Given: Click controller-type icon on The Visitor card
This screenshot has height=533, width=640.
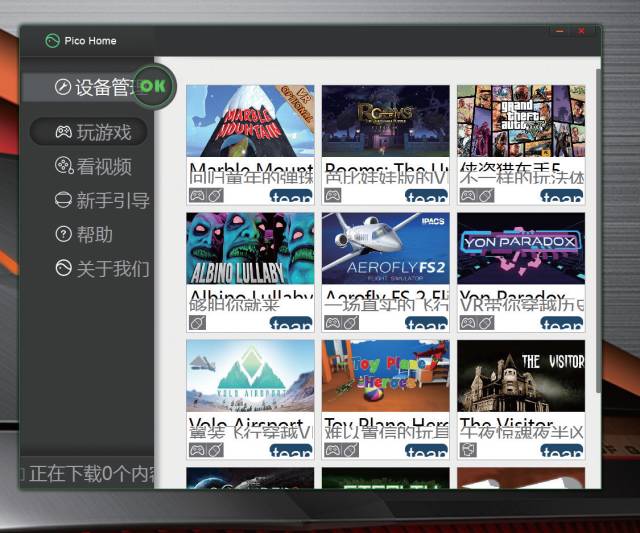Looking at the screenshot, I should pyautogui.click(x=469, y=451).
